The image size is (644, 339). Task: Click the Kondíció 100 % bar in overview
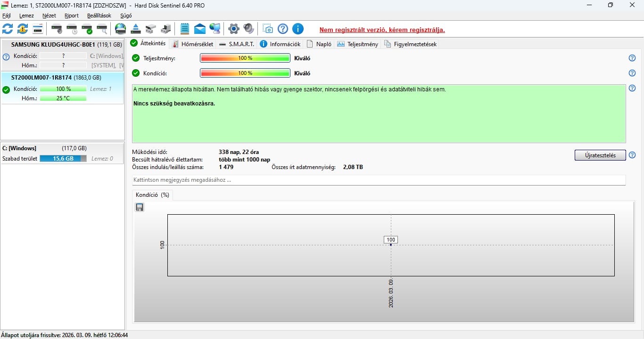(x=245, y=73)
